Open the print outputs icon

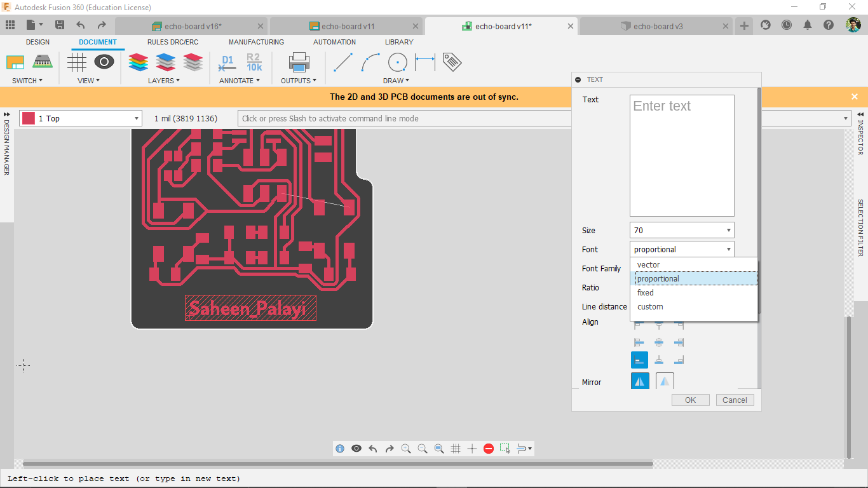click(x=299, y=62)
